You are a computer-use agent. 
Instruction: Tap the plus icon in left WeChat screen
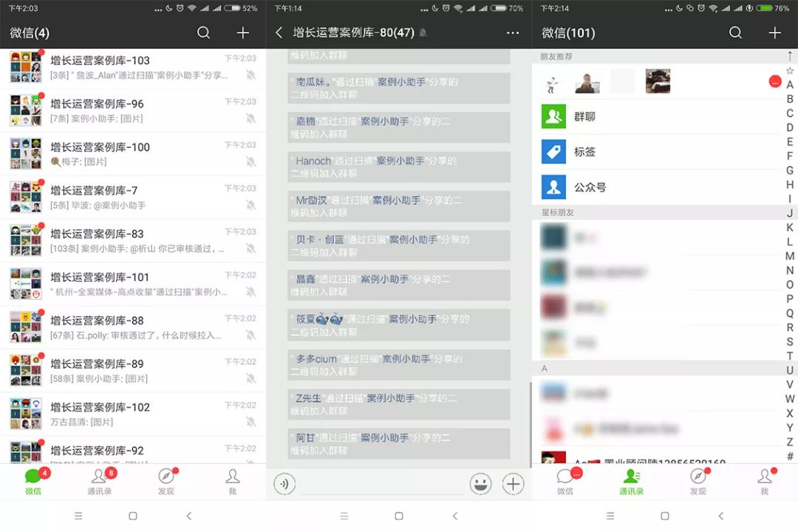(243, 33)
